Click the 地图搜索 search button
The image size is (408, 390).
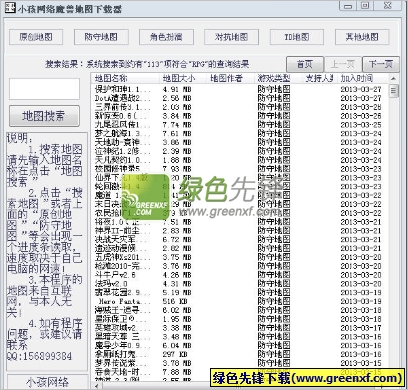pos(44,116)
